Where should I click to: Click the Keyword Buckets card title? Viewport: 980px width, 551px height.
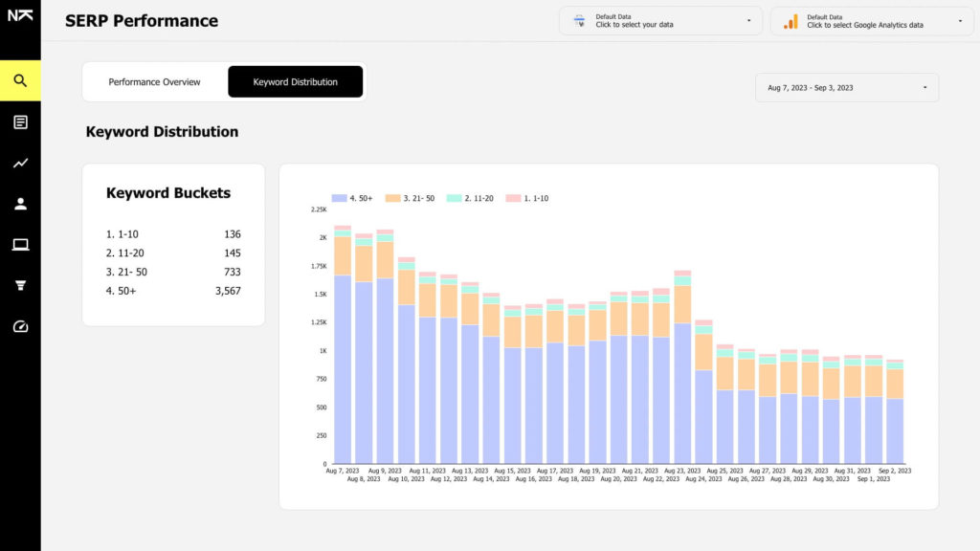[168, 193]
